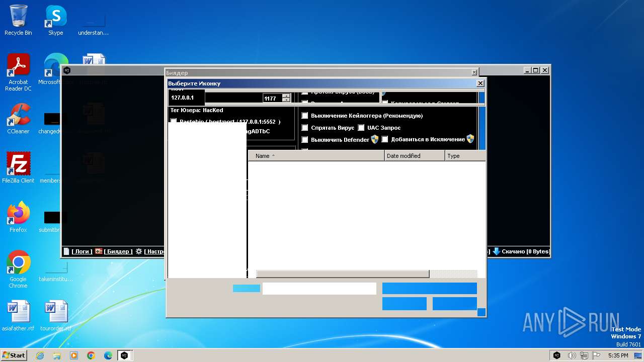Select the understan... desktop file

[x=93, y=24]
